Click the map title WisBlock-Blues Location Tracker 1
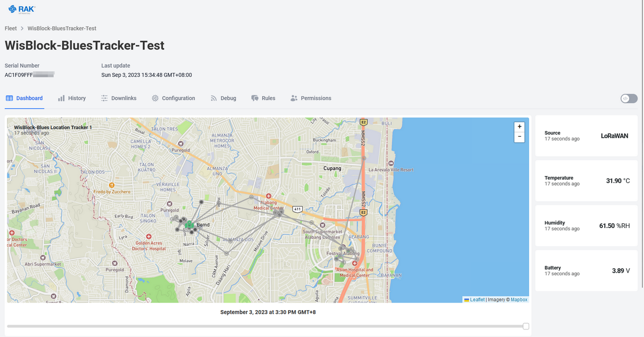 53,127
